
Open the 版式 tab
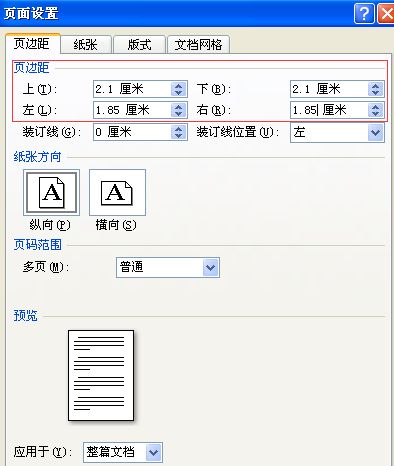(x=139, y=44)
